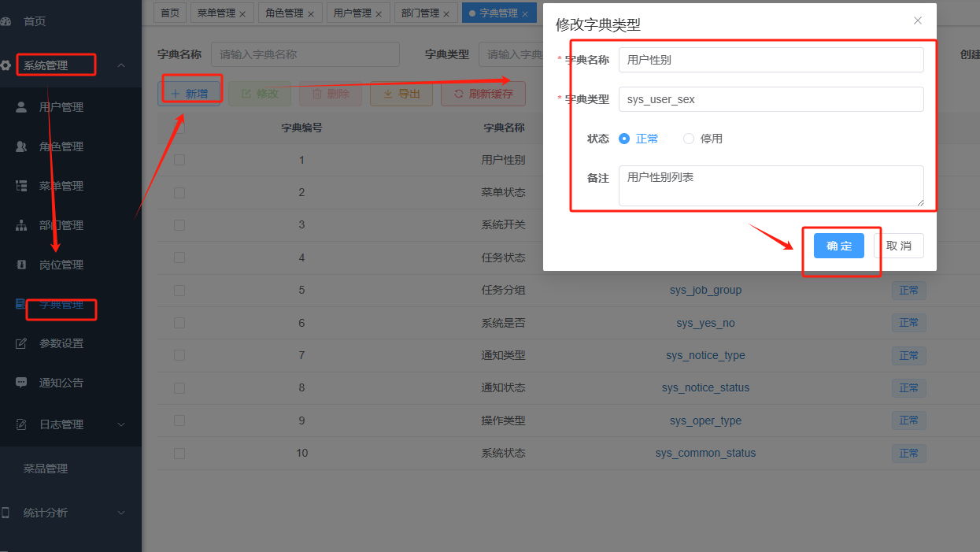Click the 参数设置 edit icon
The height and width of the screenshot is (552, 980).
[x=21, y=343]
